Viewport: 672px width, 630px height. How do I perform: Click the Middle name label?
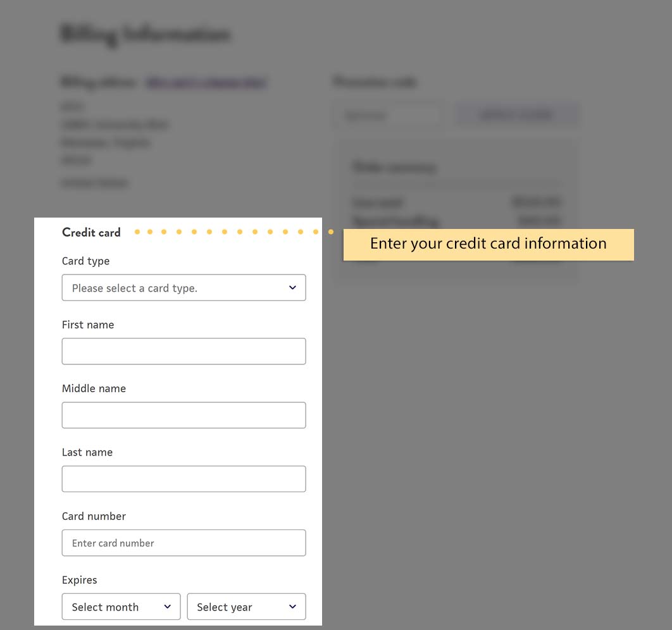[94, 388]
